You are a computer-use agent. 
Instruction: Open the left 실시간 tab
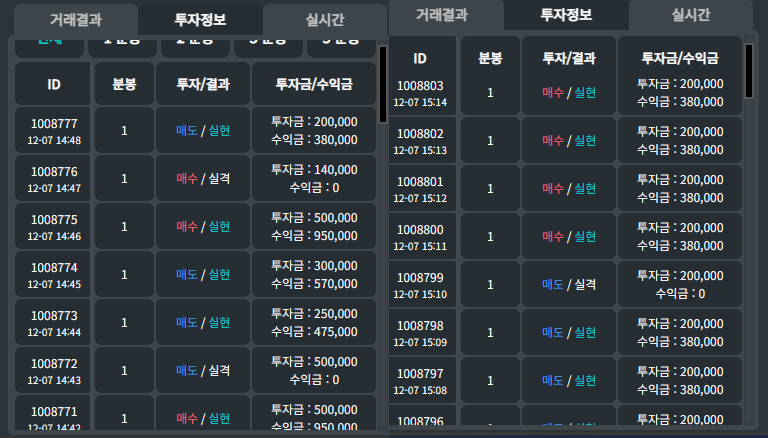323,19
